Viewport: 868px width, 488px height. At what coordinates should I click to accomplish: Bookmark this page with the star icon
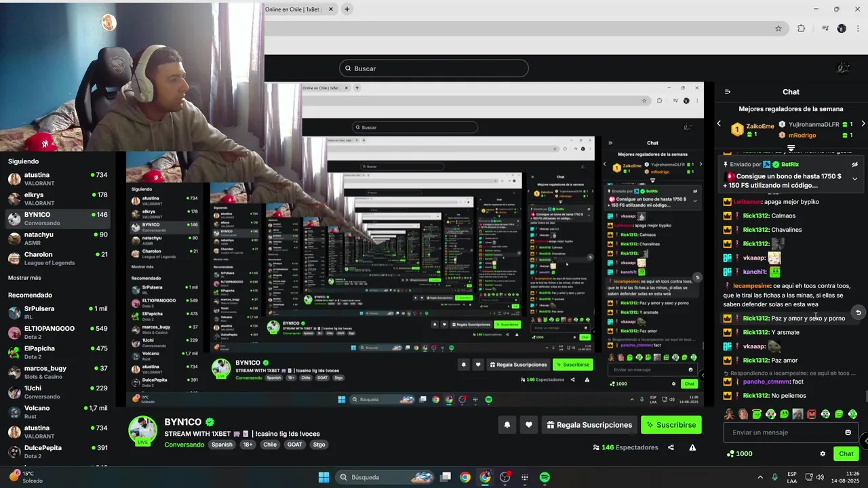click(x=778, y=28)
